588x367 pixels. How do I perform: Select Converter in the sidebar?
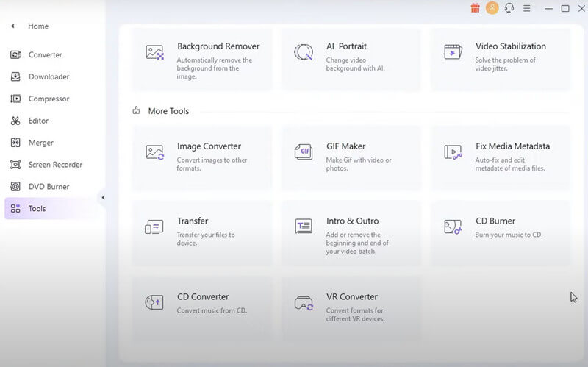(45, 54)
